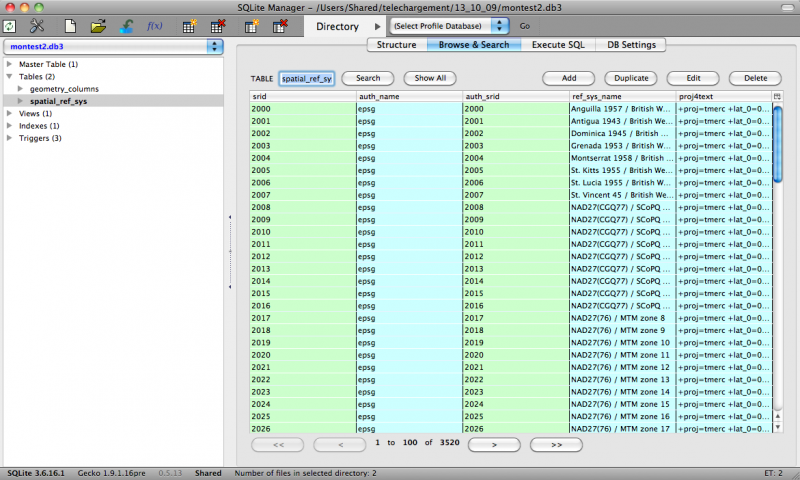Open the Select Profile Database dropdown

tap(449, 26)
